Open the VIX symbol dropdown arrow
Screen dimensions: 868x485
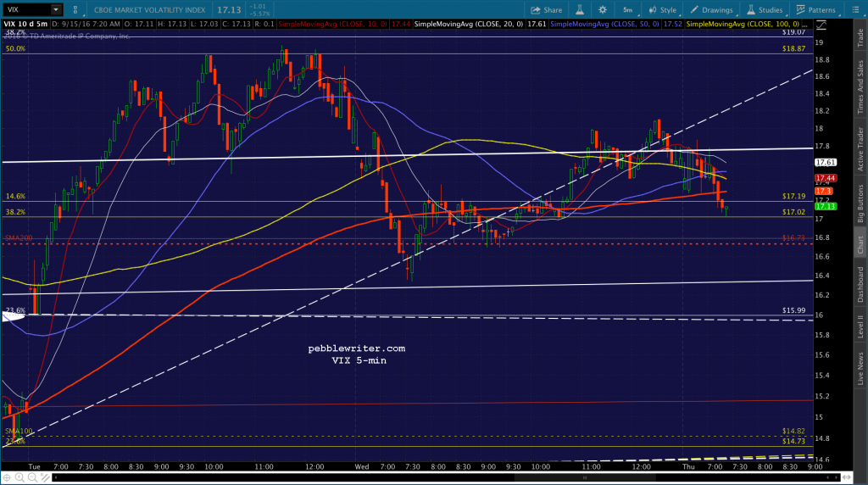coord(56,9)
